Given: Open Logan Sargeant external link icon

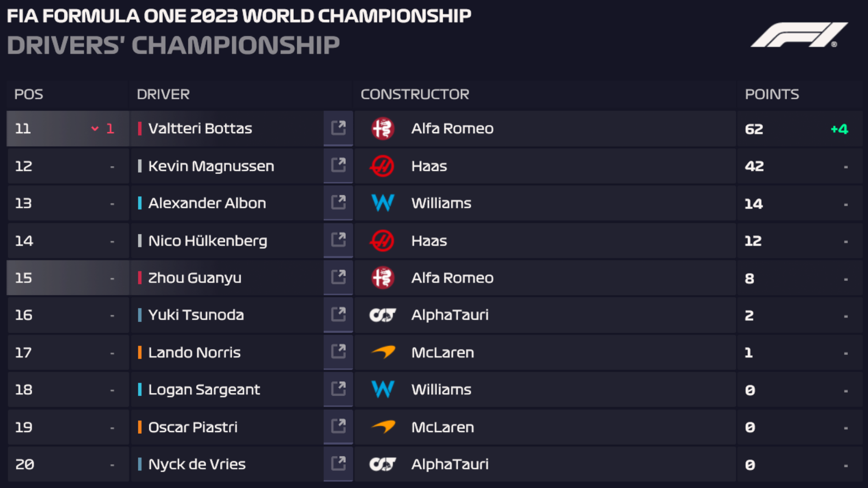Looking at the screenshot, I should pos(338,389).
